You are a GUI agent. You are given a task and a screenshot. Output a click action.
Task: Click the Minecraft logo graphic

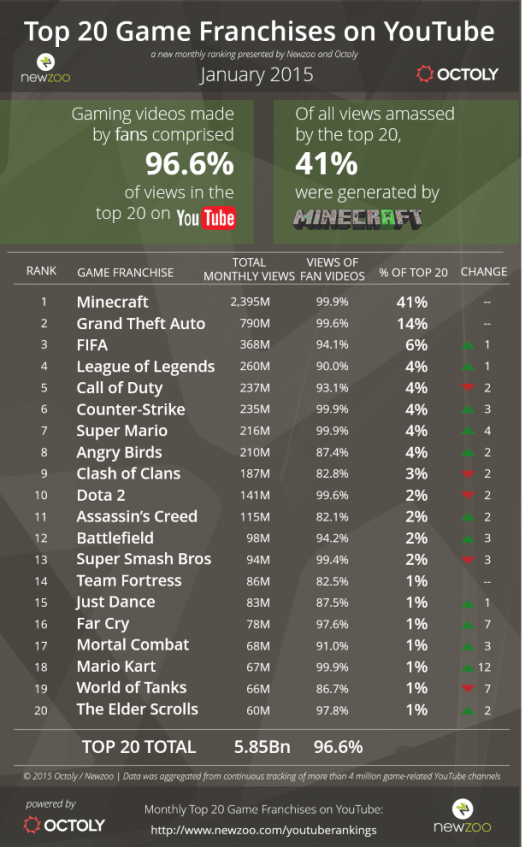click(357, 219)
